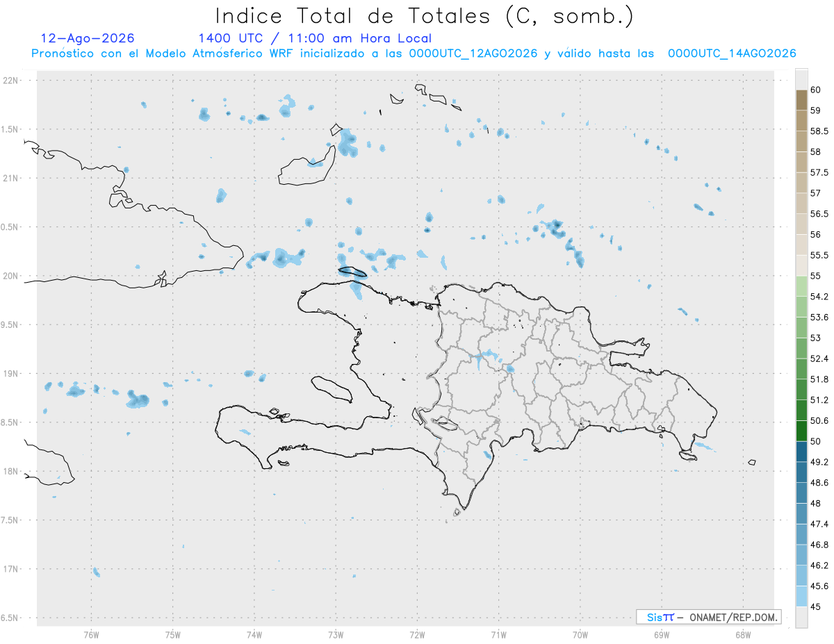Click the legend value '56.5'

click(819, 214)
